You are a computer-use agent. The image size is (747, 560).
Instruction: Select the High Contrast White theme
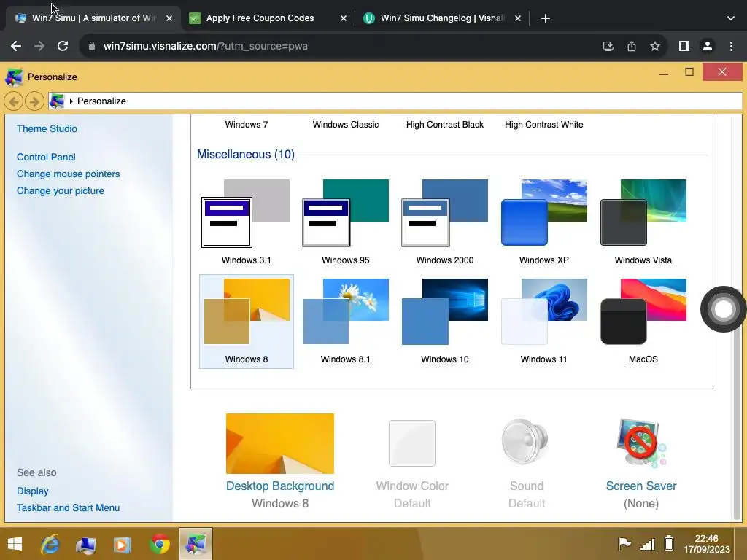[543, 124]
